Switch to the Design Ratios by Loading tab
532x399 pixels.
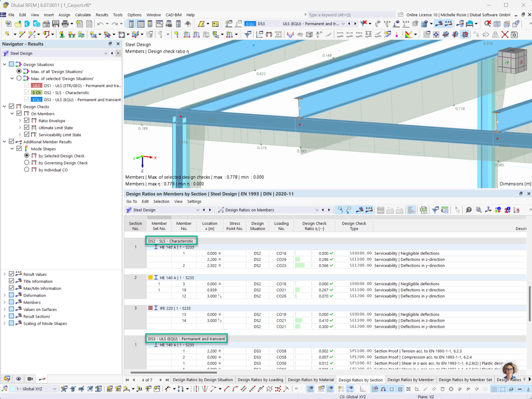(260, 378)
